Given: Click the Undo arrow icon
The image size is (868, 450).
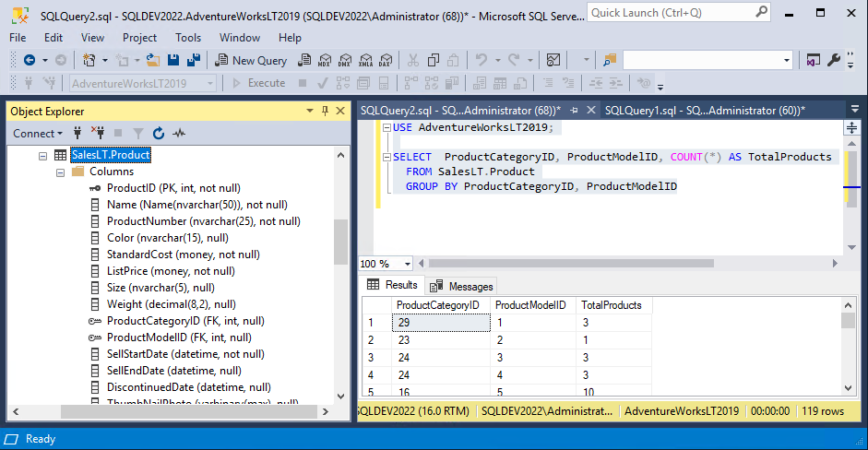Looking at the screenshot, I should (x=482, y=60).
